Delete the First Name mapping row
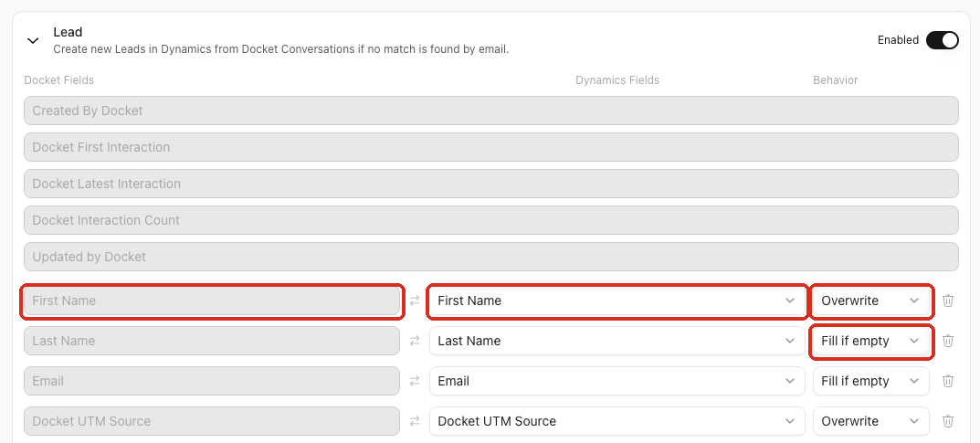The width and height of the screenshot is (980, 443). 947,301
